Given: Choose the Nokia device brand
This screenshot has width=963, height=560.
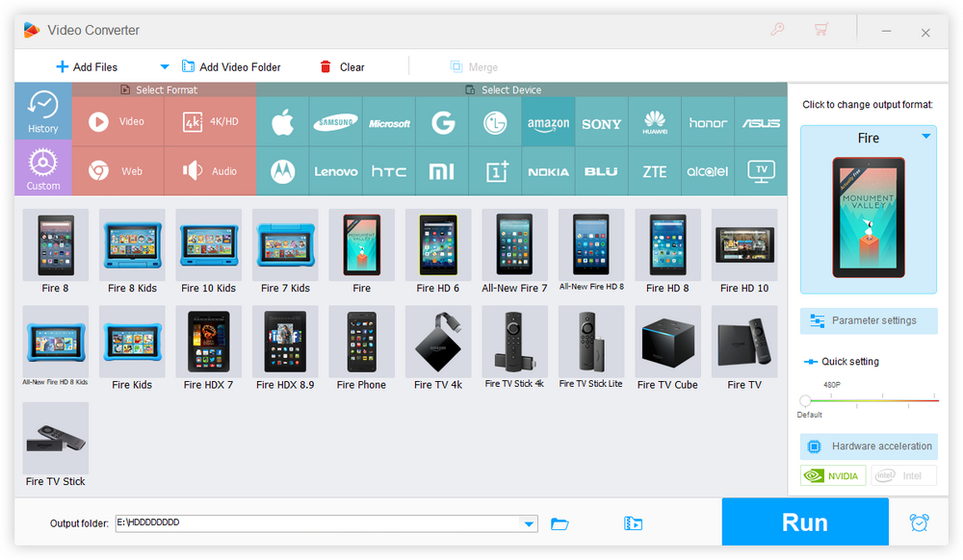Looking at the screenshot, I should [x=549, y=171].
